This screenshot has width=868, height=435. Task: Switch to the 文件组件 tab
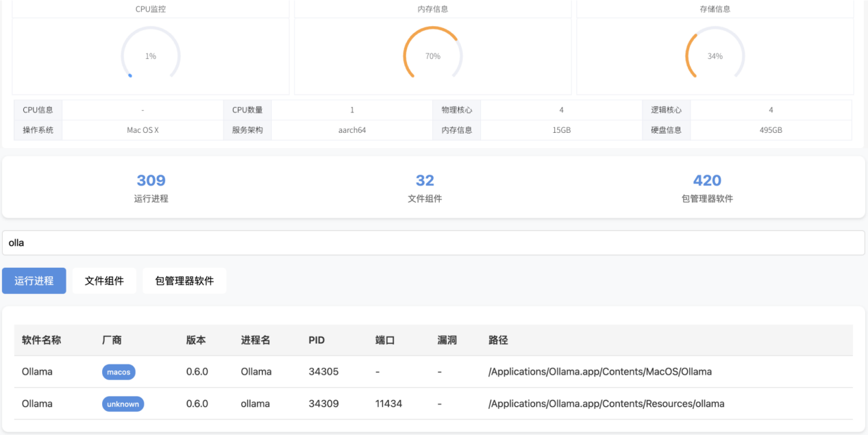[x=104, y=281]
